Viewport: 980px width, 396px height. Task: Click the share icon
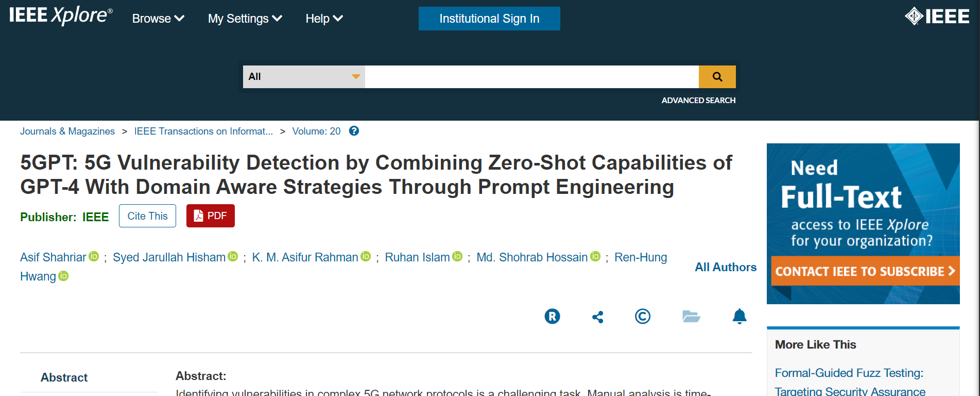[x=597, y=317]
